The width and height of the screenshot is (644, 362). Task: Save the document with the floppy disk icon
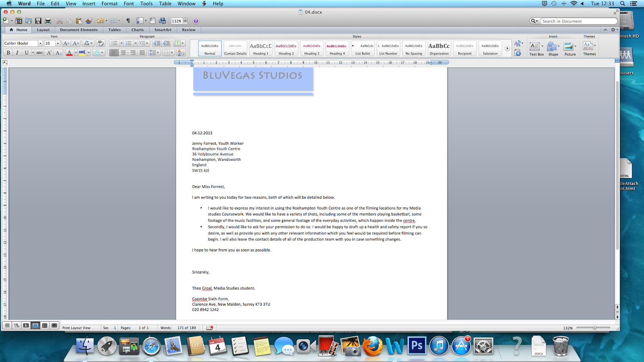coord(38,21)
